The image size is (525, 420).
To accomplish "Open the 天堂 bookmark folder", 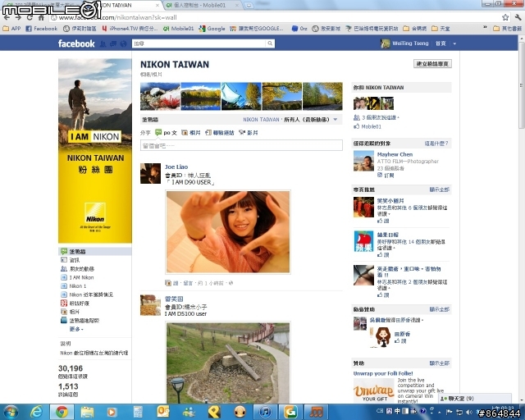I will [441, 29].
